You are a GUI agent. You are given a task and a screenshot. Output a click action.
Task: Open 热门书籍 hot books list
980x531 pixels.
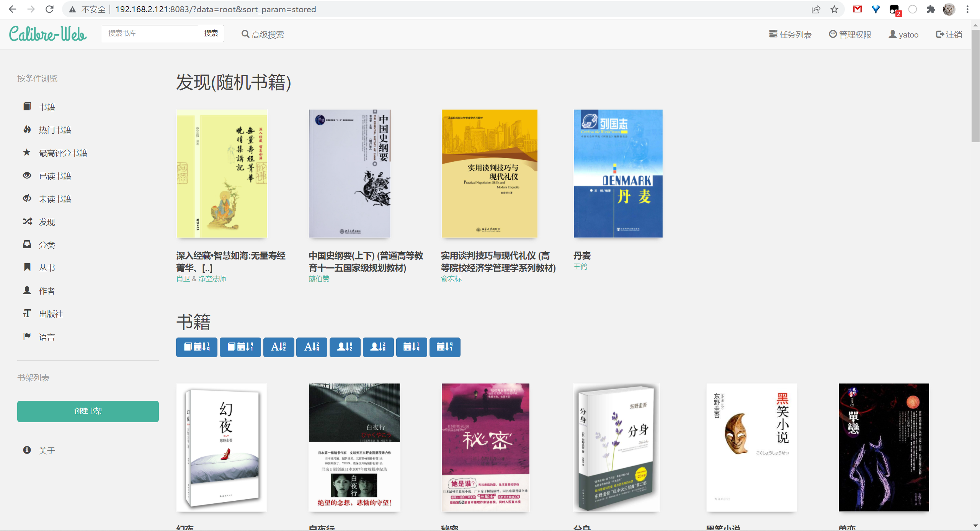[x=55, y=130]
